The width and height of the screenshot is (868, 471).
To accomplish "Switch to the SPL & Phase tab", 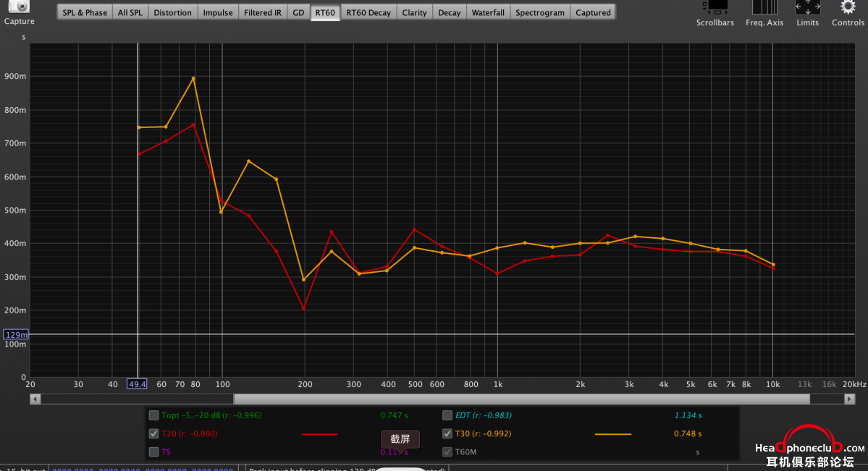I will pyautogui.click(x=85, y=12).
